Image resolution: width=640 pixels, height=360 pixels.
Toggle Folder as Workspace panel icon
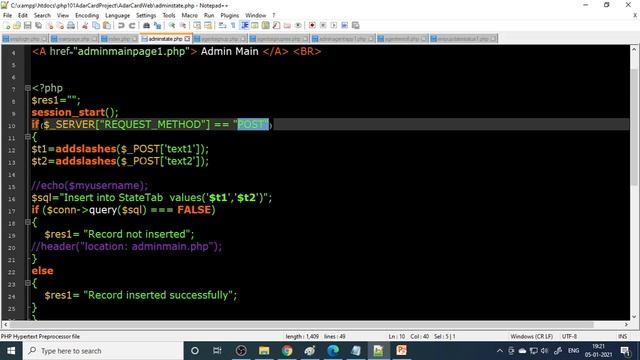click(x=287, y=25)
